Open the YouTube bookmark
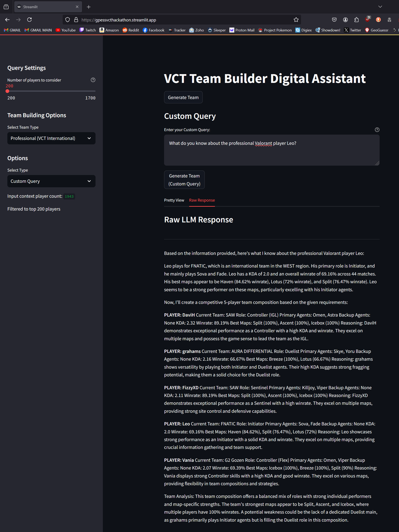This screenshot has width=399, height=532. [66, 30]
